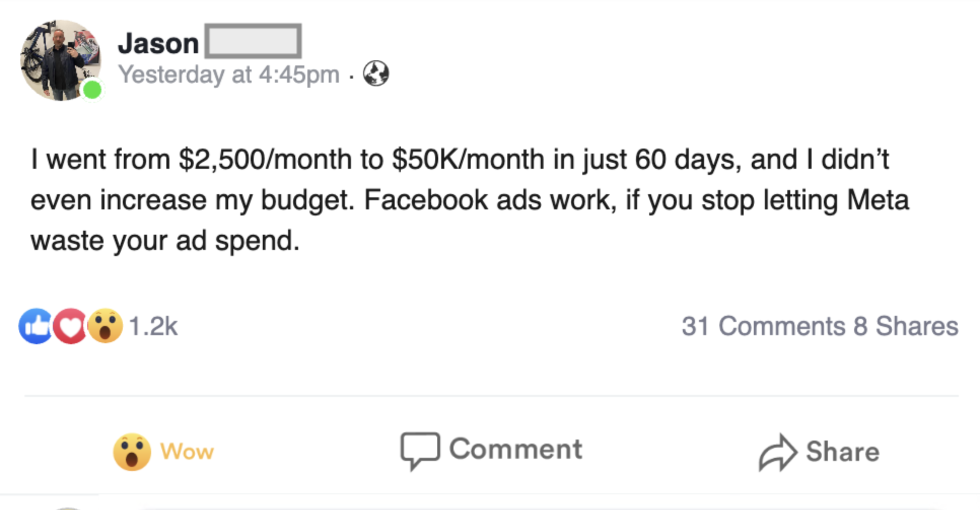Image resolution: width=980 pixels, height=510 pixels.
Task: Click the green online status dot
Action: pos(92,90)
